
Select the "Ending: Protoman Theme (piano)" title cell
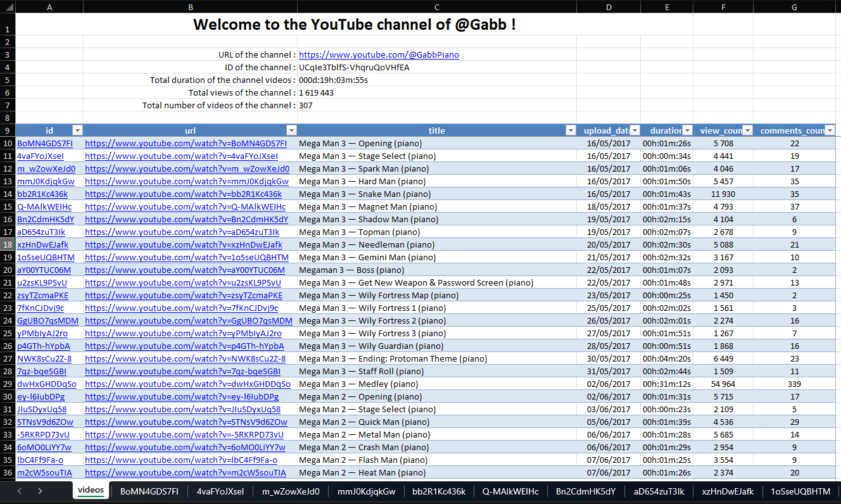437,359
